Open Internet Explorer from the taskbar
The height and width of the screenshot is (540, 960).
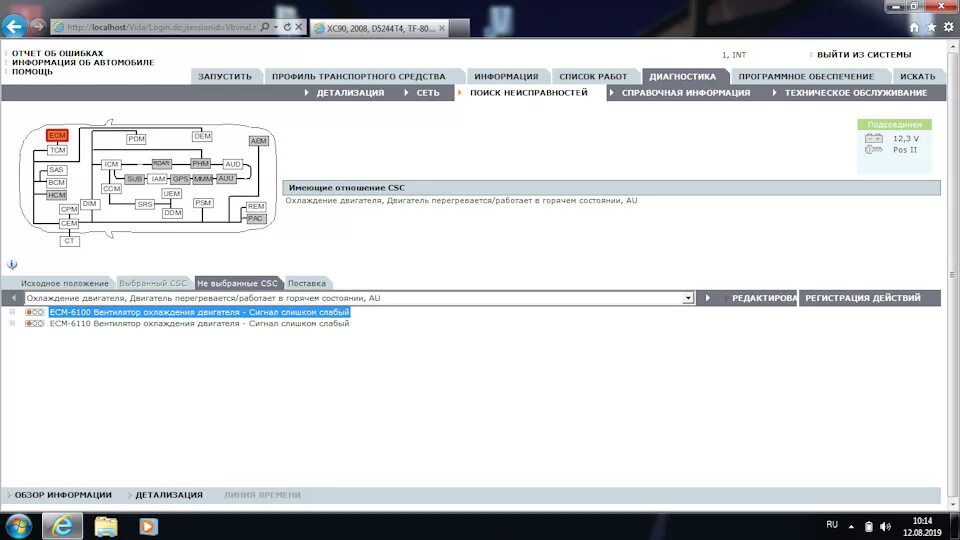[x=62, y=527]
